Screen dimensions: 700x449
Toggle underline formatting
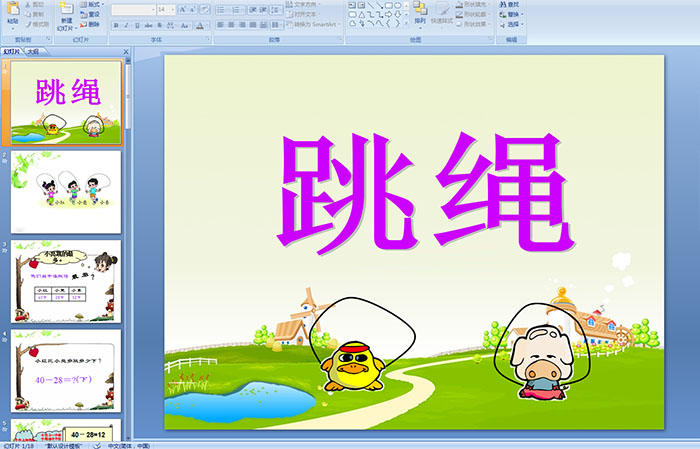(x=137, y=25)
